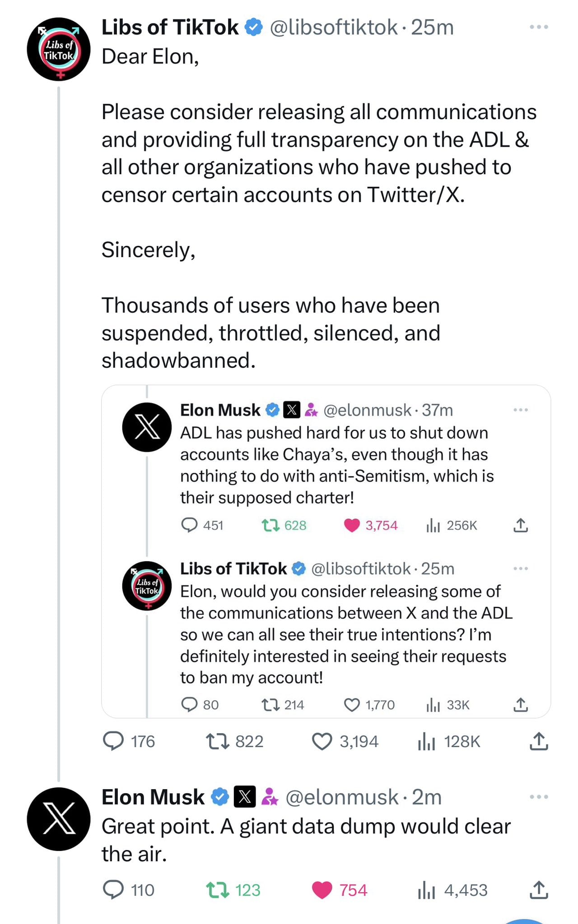Viewport: 578px width, 924px height.
Task: Unlike Elon's reply with 754 likes
Action: 322,890
